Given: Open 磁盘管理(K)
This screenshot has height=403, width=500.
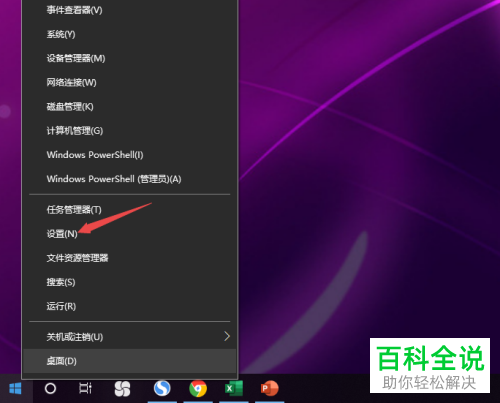Looking at the screenshot, I should click(x=130, y=107).
